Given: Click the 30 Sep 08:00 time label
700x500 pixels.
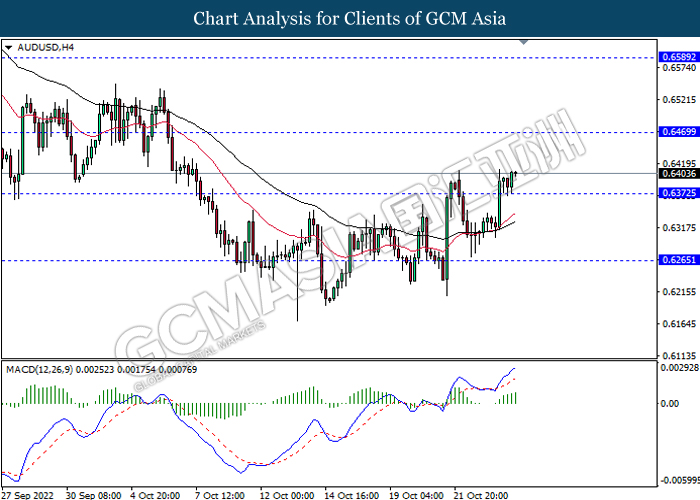Looking at the screenshot, I should (93, 495).
